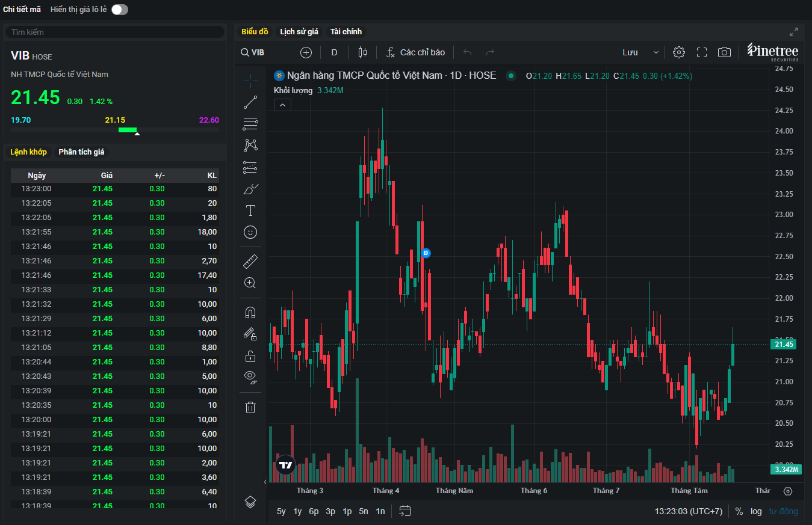Click the Tìm kiếm search field
This screenshot has width=812, height=525.
[114, 32]
